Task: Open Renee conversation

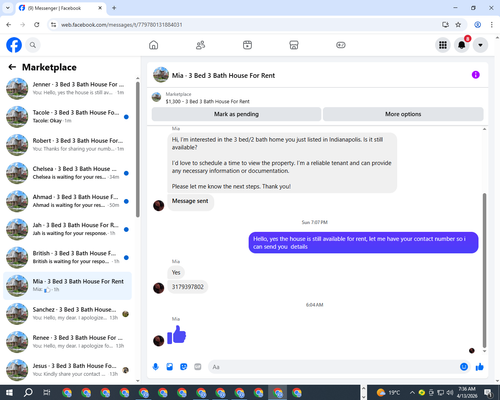Action: coord(67,342)
